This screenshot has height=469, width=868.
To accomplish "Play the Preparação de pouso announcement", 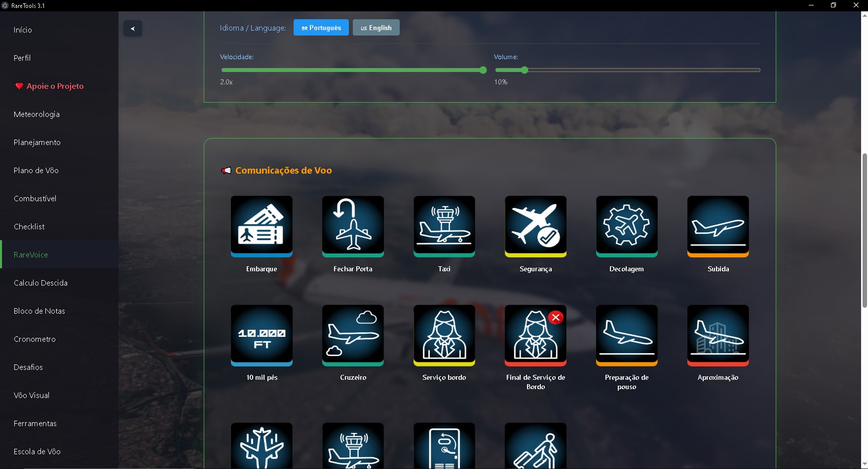I will (627, 335).
